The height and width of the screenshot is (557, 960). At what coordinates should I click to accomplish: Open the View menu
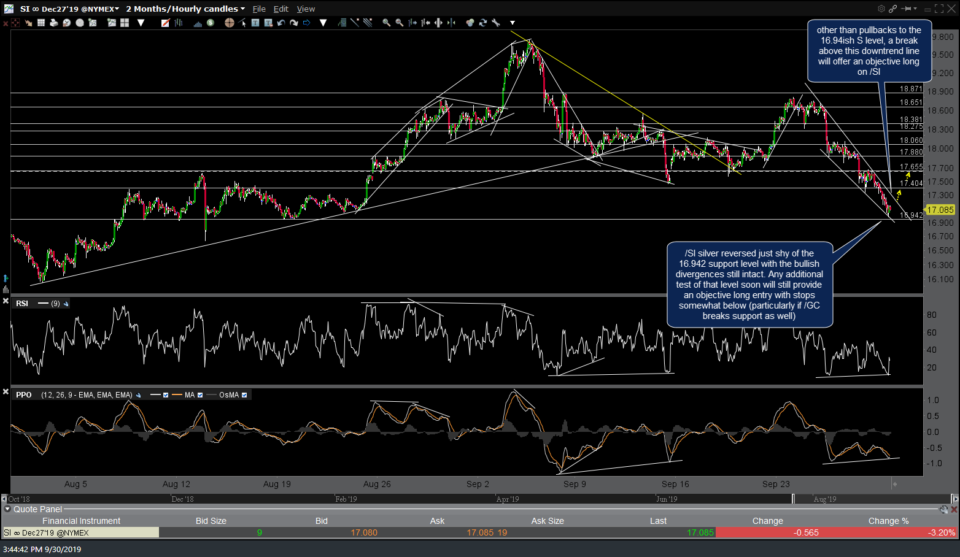tap(307, 9)
